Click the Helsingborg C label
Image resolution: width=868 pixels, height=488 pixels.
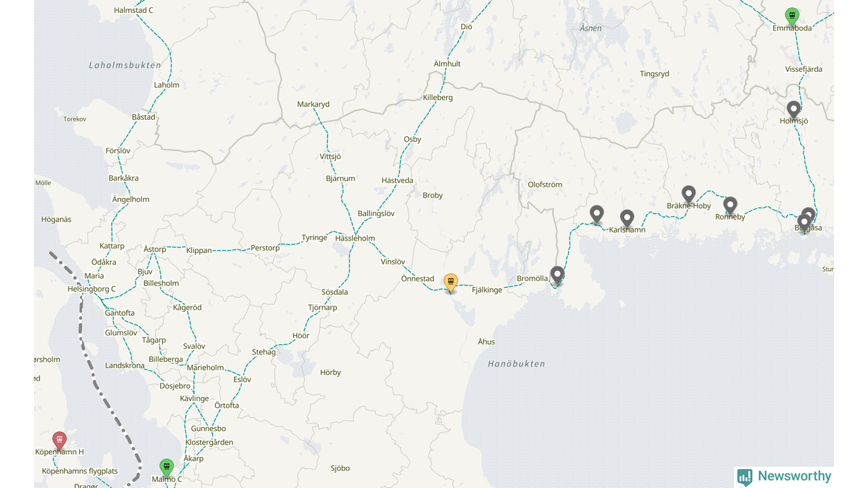[92, 289]
